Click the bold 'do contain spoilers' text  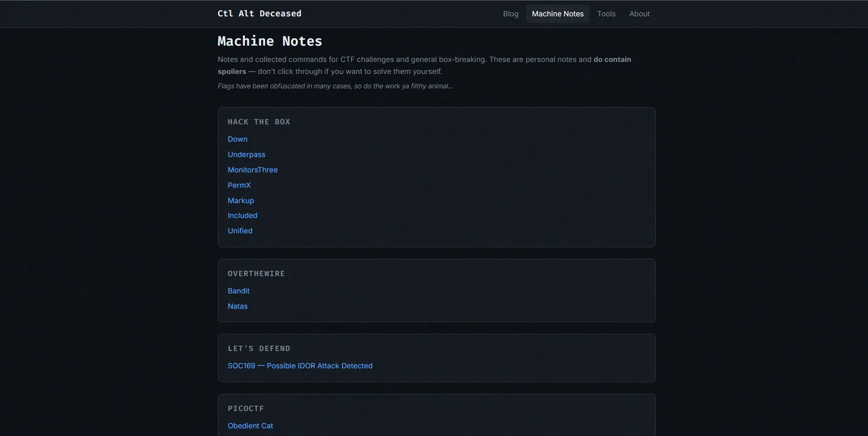click(x=424, y=65)
